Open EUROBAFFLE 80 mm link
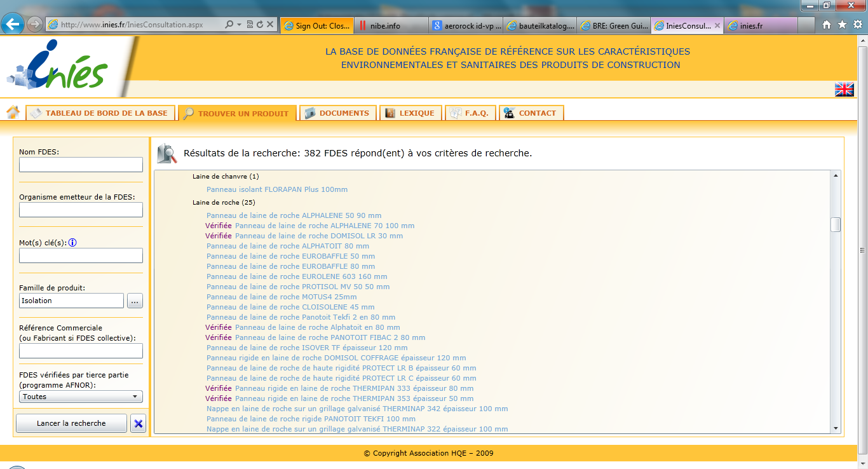The height and width of the screenshot is (469, 868). pyautogui.click(x=291, y=266)
